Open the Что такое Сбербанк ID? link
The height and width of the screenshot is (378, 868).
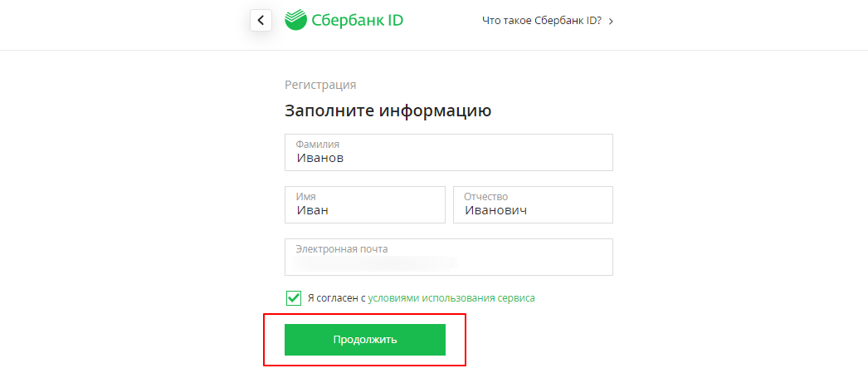[541, 21]
